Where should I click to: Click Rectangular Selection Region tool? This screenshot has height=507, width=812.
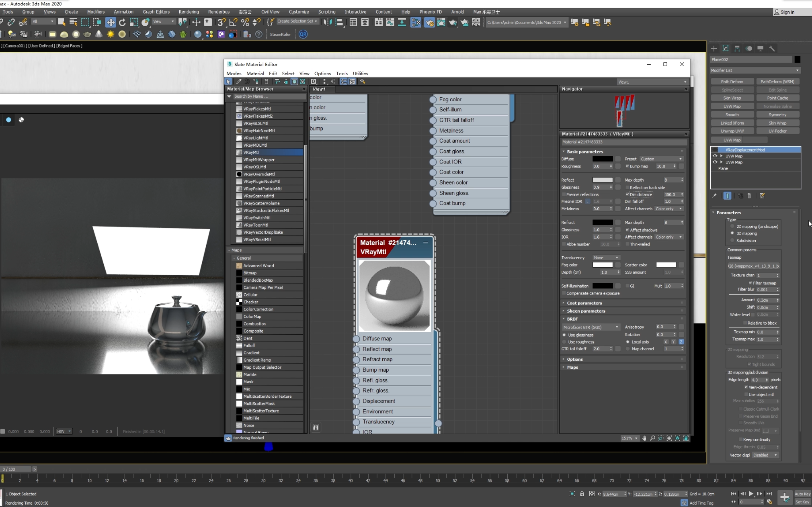tap(85, 22)
